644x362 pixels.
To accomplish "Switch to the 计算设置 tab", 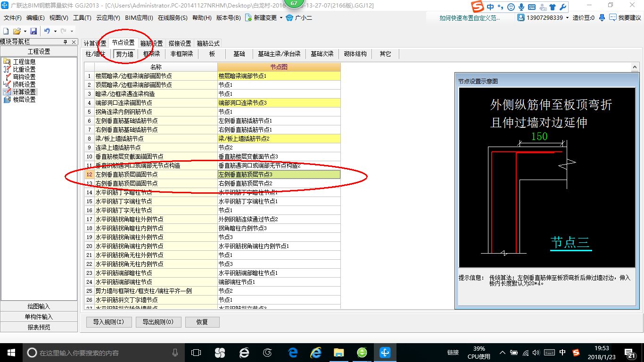I will (x=95, y=43).
